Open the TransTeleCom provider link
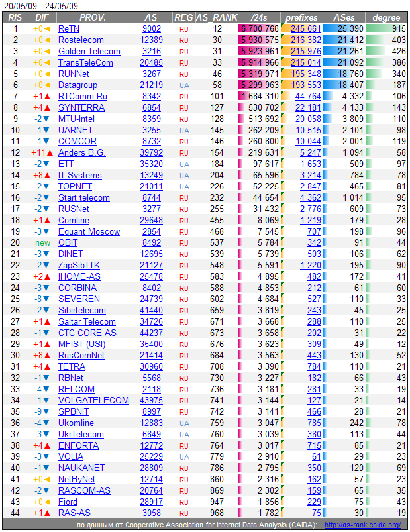 [x=85, y=62]
